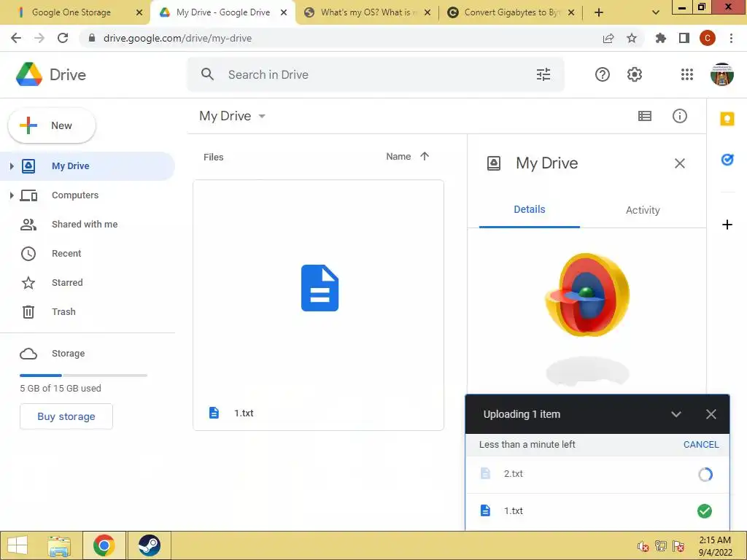This screenshot has height=560, width=747.
Task: Select the Details tab
Action: pos(530,209)
